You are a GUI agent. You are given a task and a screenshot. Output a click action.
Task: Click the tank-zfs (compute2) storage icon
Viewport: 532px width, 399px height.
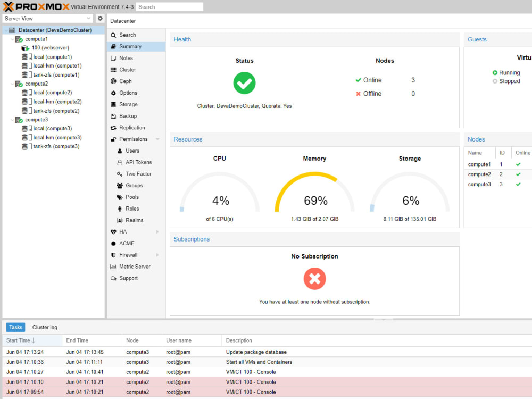[27, 111]
